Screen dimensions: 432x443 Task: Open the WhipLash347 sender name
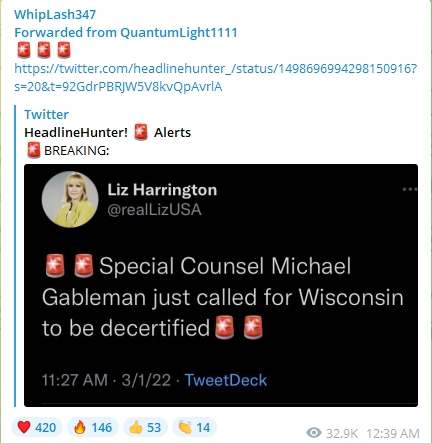[55, 14]
